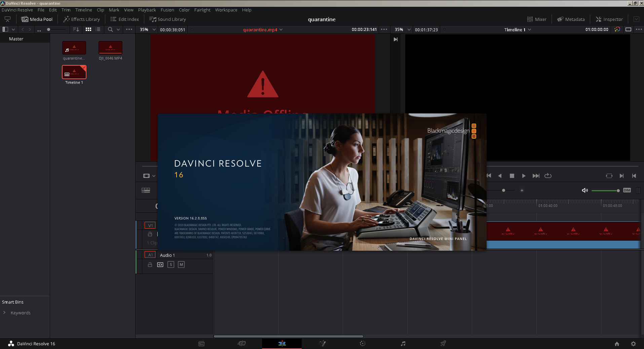Viewport: 644px width, 349px height.
Task: Open the Sound Library panel
Action: pos(167,19)
